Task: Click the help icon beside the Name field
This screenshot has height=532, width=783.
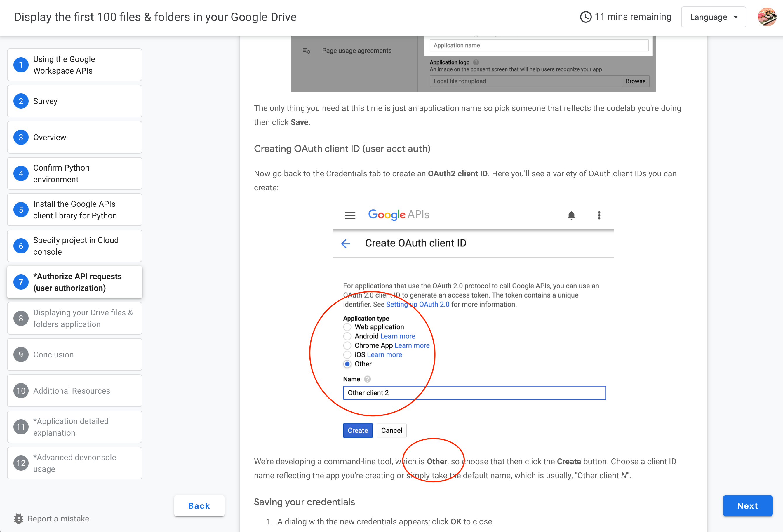Action: point(367,379)
